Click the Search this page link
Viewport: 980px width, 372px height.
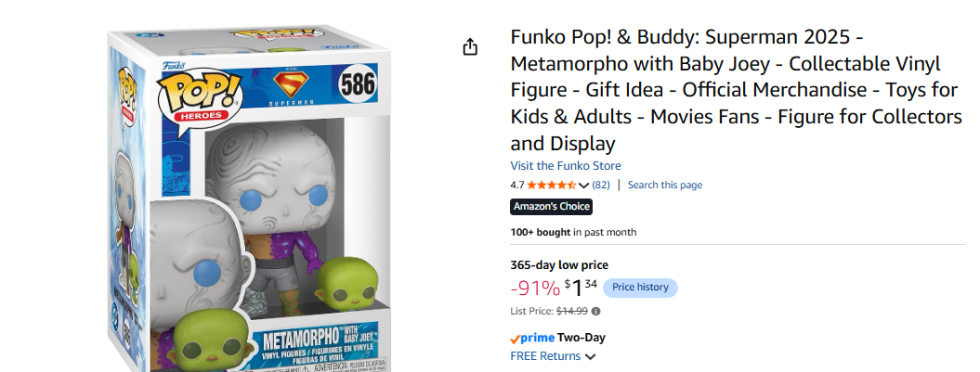point(665,185)
